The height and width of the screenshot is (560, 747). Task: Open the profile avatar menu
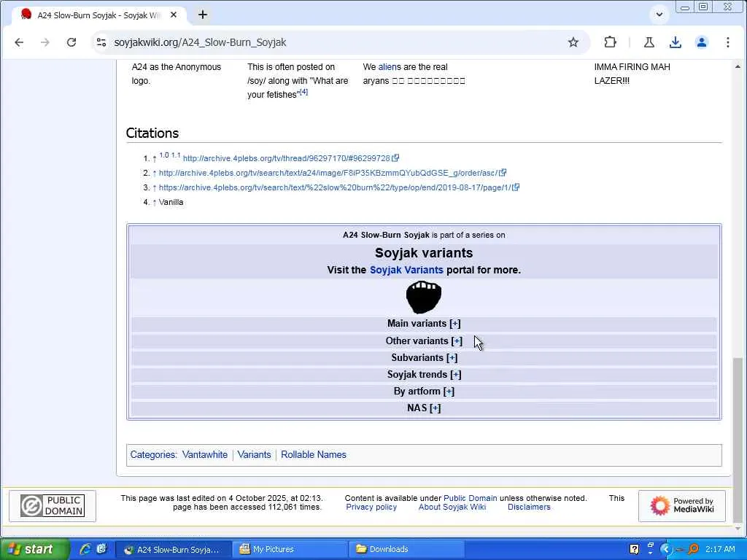[x=701, y=42]
